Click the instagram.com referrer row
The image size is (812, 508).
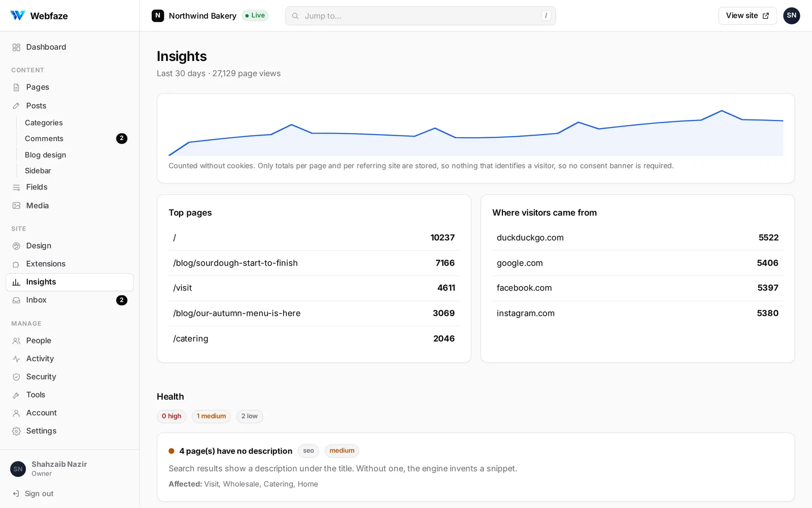(637, 313)
